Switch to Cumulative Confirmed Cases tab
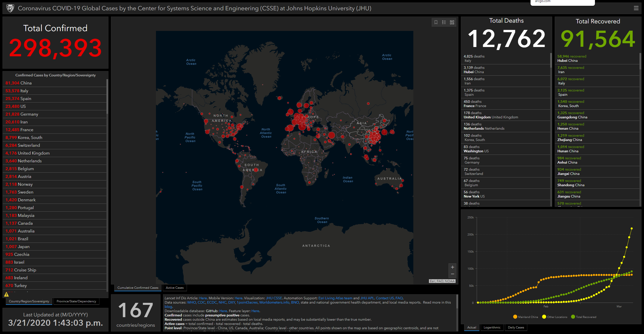Screen dimensions: 644x334 [138, 288]
